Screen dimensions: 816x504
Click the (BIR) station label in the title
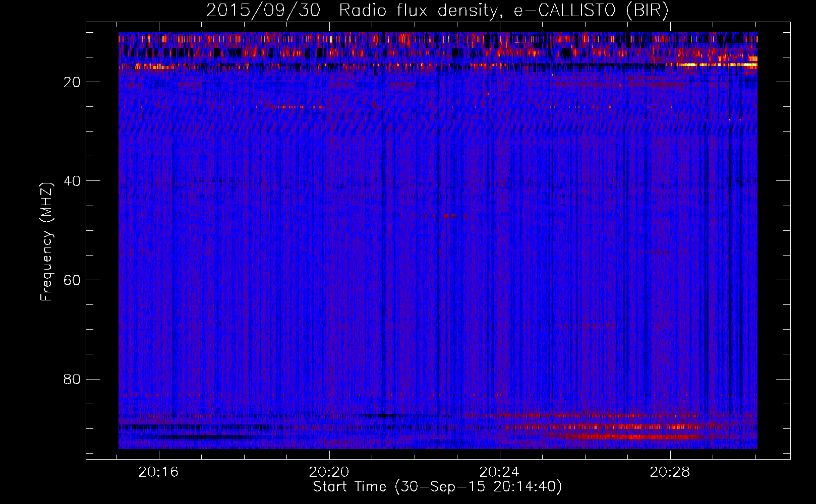647,11
